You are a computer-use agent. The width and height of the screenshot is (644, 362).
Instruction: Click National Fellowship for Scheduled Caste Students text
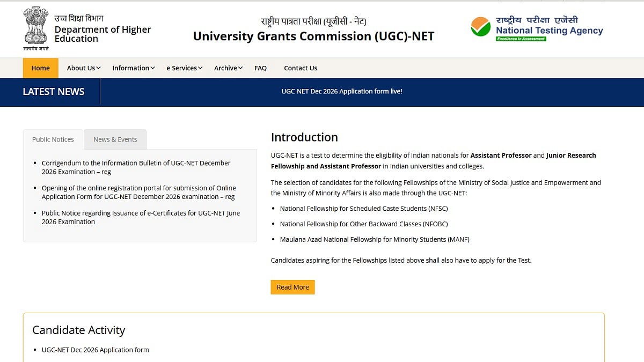tap(364, 209)
